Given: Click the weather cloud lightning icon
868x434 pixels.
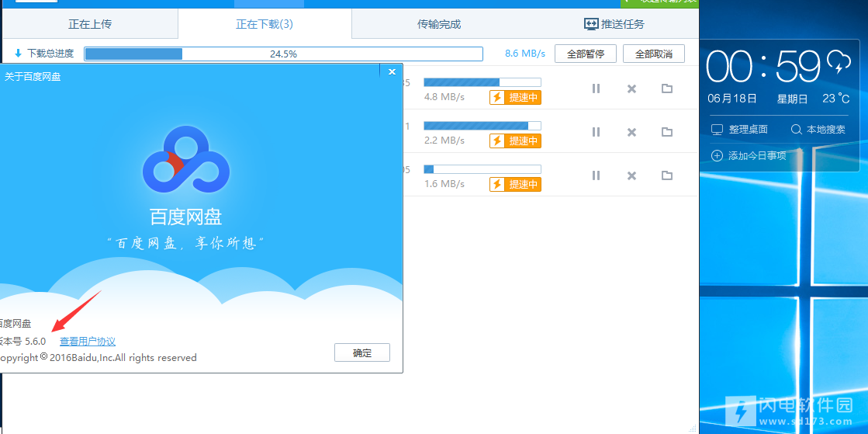Looking at the screenshot, I should point(838,62).
